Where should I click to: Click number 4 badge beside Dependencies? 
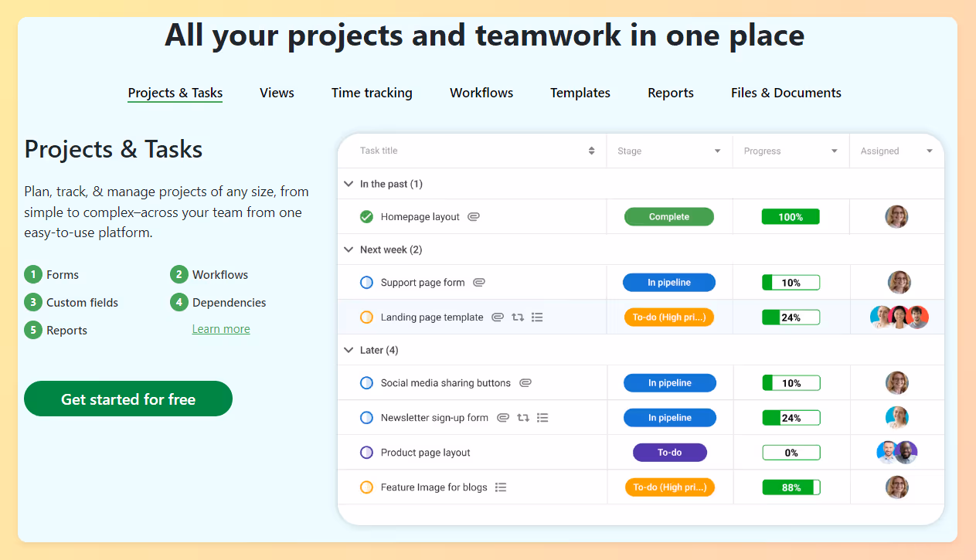(179, 303)
